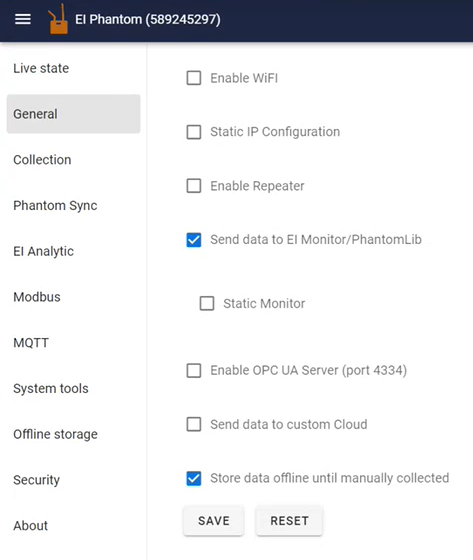Click the EI Phantom device logo icon
Image resolution: width=473 pixels, height=560 pixels.
pyautogui.click(x=58, y=19)
